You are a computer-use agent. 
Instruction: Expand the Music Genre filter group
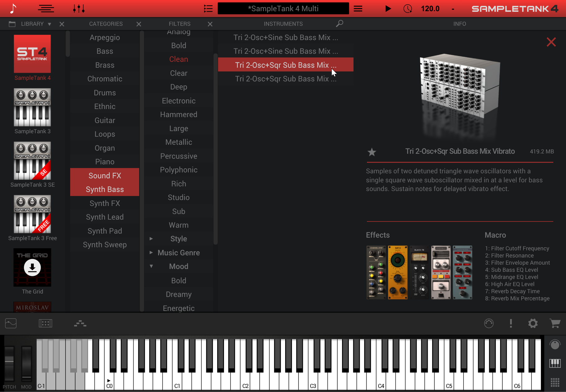tap(151, 253)
